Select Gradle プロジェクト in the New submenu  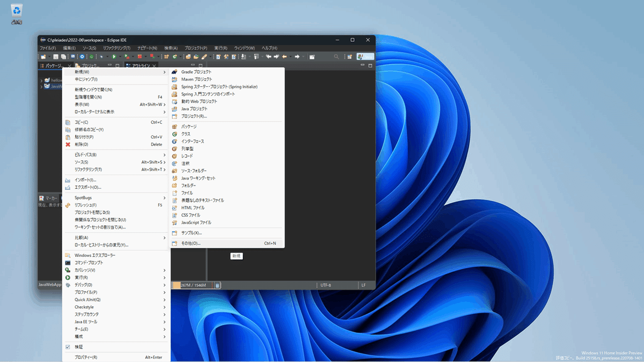(227, 72)
